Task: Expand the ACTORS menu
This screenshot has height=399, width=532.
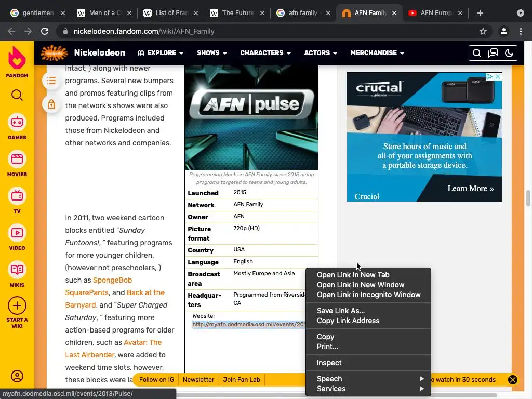Action: [x=321, y=53]
